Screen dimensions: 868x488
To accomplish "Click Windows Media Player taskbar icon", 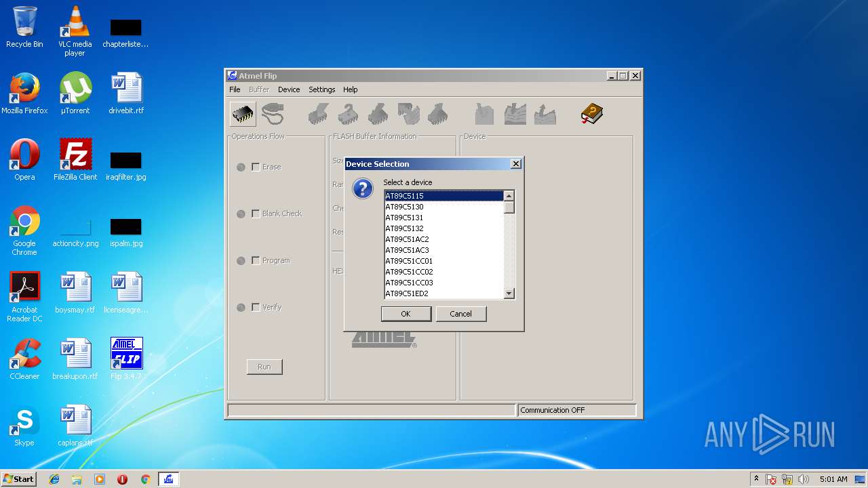I will point(100,479).
